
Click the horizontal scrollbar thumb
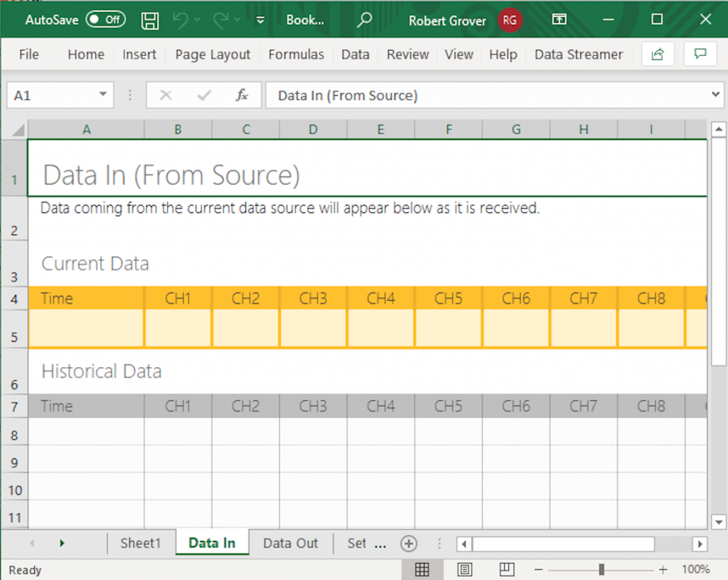pos(563,543)
